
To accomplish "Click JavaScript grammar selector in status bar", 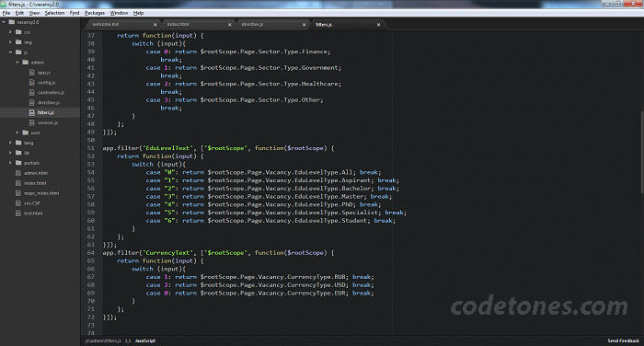I will click(x=145, y=340).
